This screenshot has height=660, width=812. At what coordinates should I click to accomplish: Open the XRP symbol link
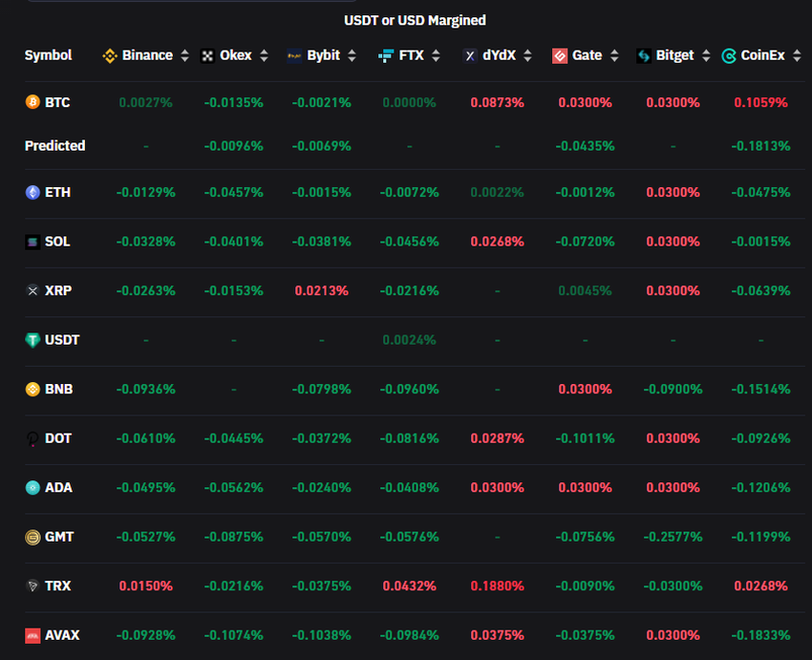(58, 291)
